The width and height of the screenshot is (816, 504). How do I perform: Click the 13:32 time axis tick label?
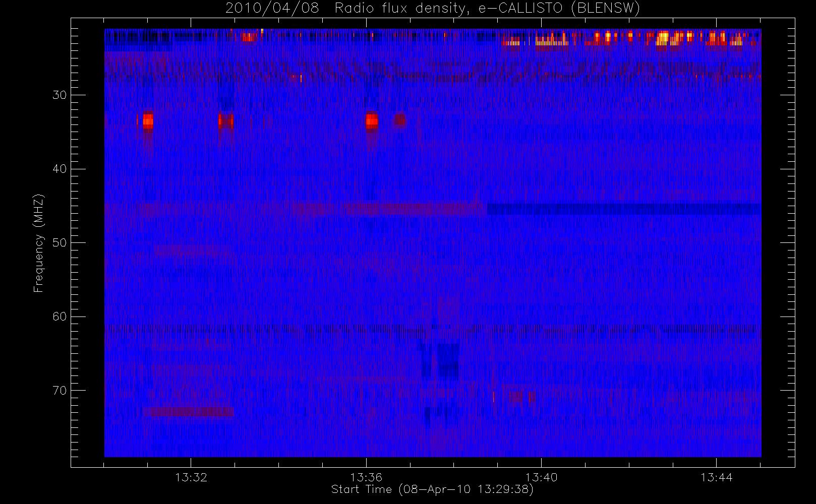coord(191,477)
